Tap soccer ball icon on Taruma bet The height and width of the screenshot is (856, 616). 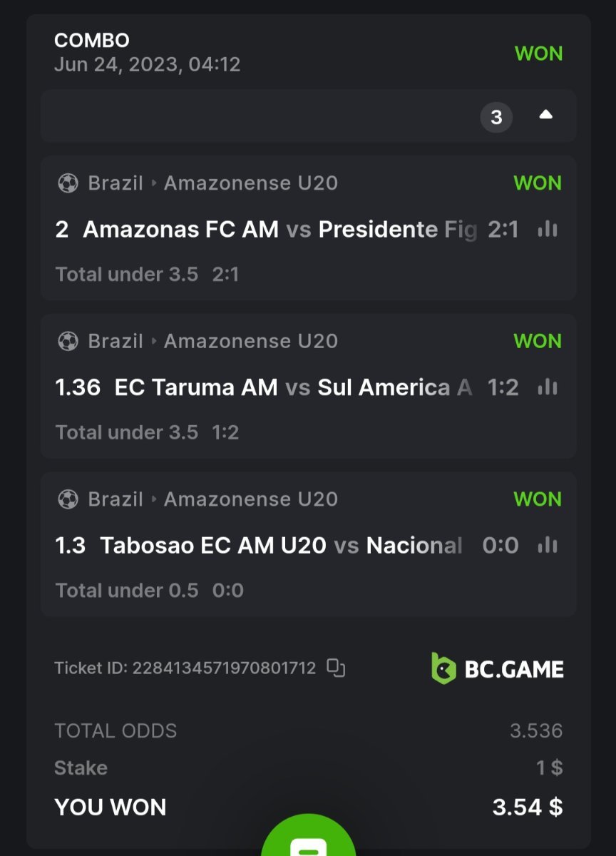pos(68,342)
